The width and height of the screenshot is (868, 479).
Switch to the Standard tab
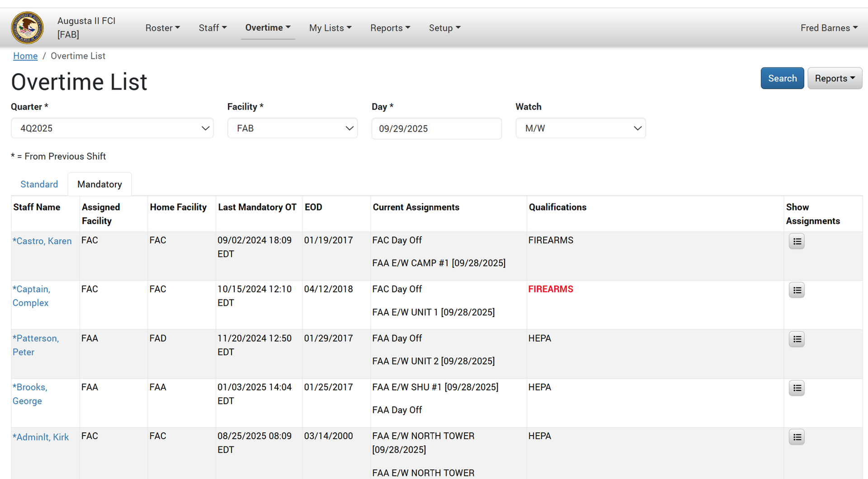pos(39,184)
